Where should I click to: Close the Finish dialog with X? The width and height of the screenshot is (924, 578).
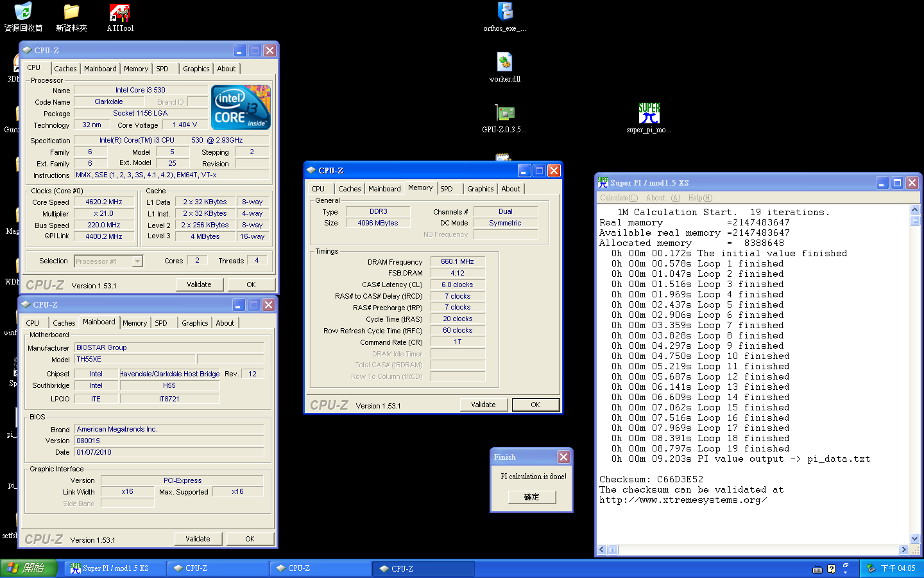click(563, 457)
